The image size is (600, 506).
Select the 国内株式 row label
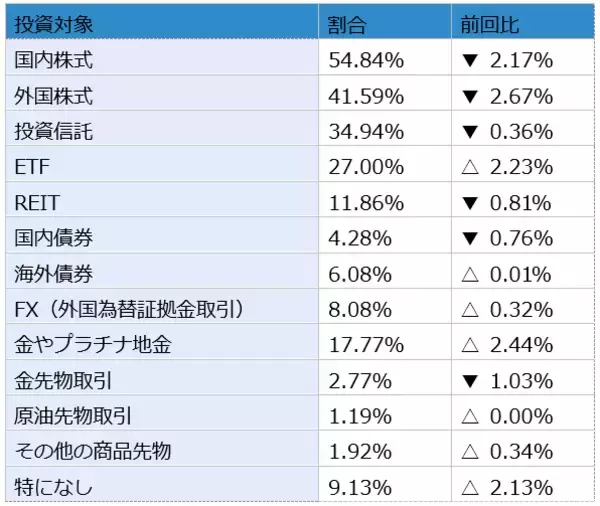[55, 60]
